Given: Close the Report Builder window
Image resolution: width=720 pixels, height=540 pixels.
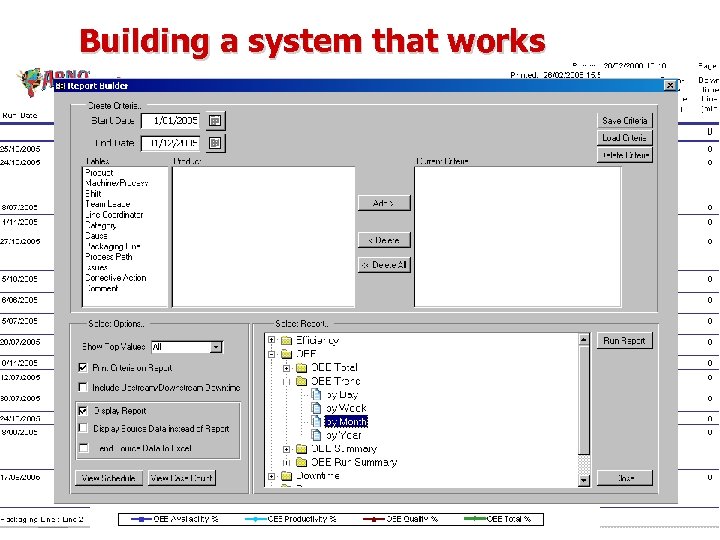Looking at the screenshot, I should [670, 85].
